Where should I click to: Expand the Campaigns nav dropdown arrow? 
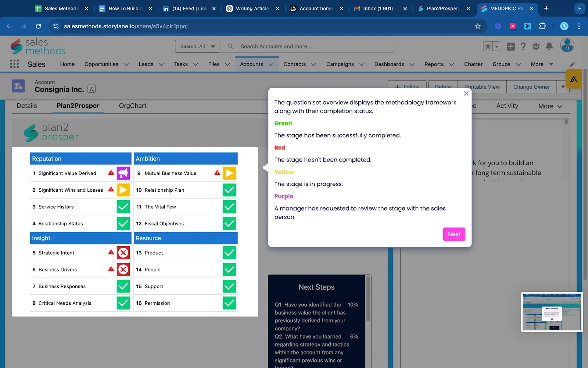362,64
